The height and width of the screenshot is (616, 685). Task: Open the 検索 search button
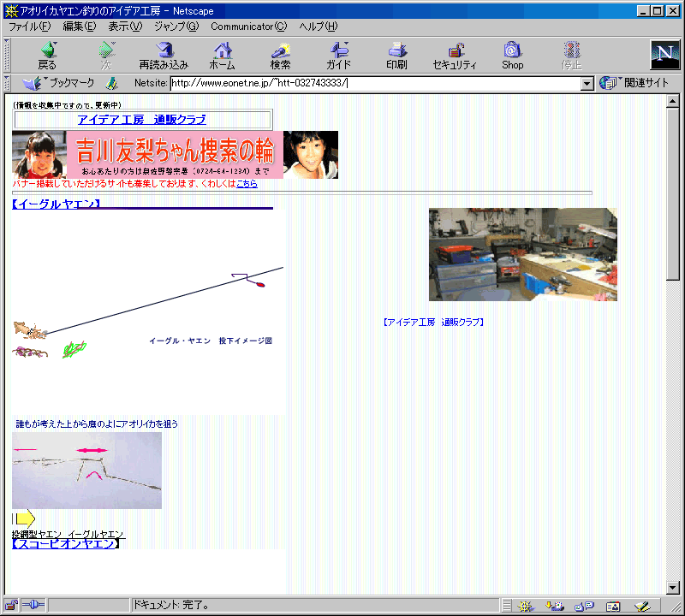(x=281, y=56)
